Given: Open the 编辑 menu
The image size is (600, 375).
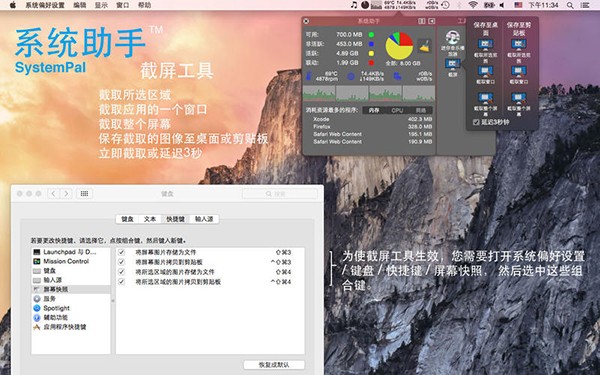Looking at the screenshot, I should coord(80,5).
